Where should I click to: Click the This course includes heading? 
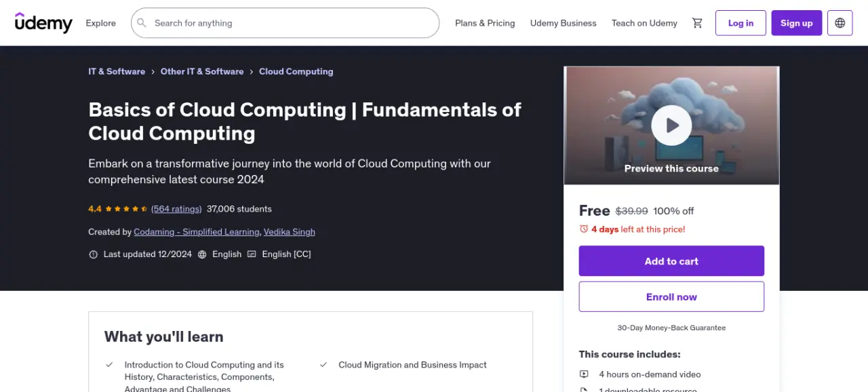630,354
